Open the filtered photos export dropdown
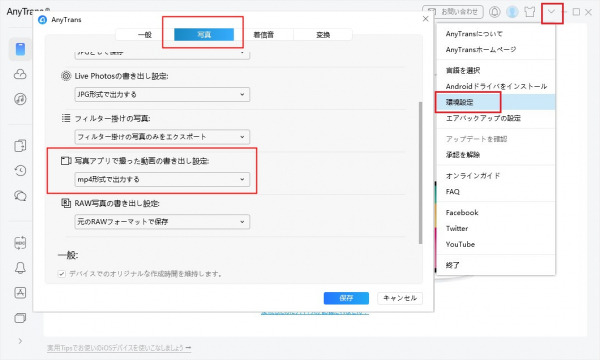The height and width of the screenshot is (360, 600). [162, 137]
